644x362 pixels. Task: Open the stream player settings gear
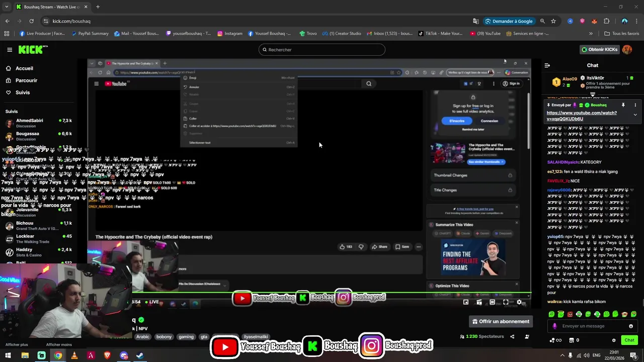[519, 302]
